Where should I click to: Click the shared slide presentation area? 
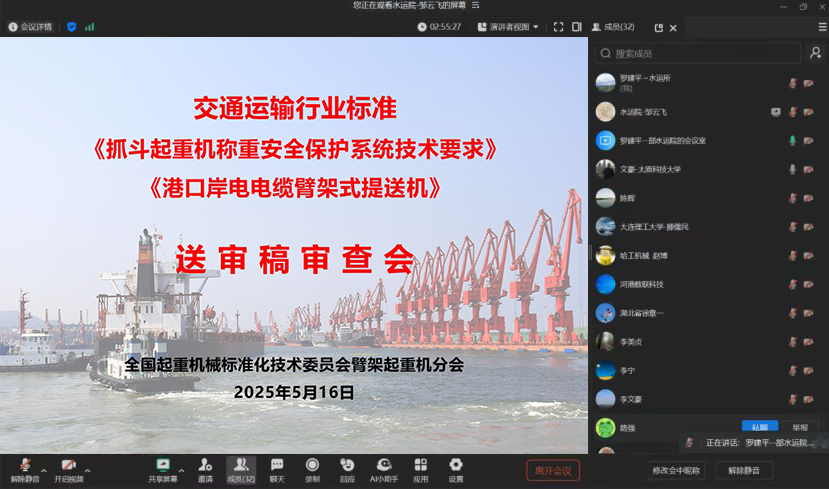294,245
